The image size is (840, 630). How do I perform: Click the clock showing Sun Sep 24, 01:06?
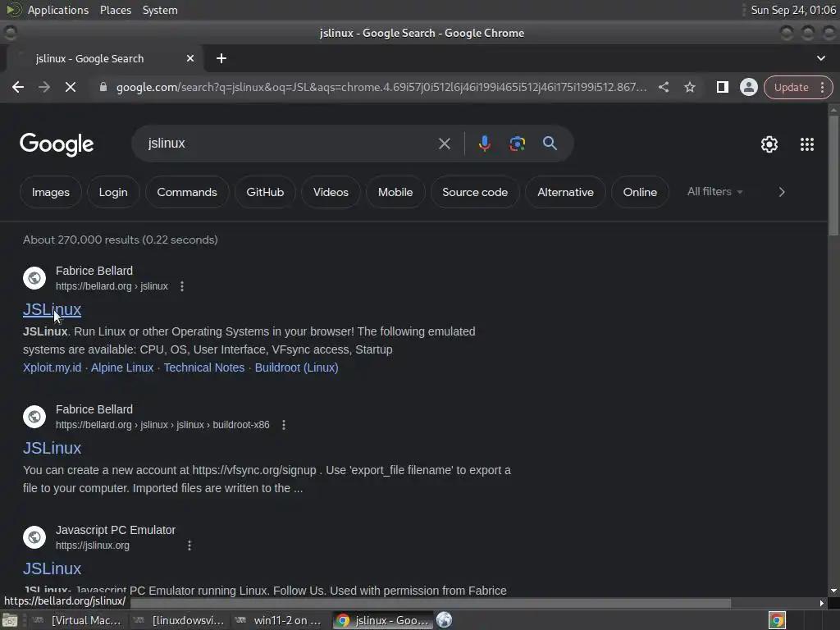[793, 10]
